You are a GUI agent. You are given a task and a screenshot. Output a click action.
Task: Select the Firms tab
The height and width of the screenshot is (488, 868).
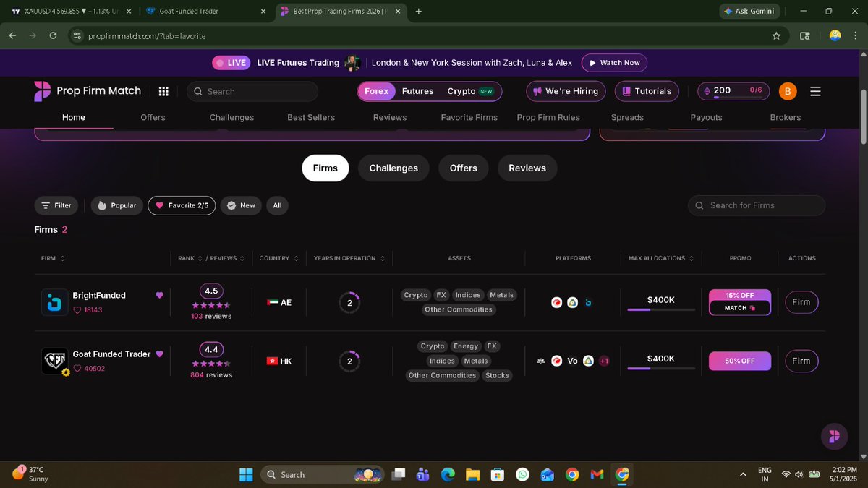tap(325, 168)
